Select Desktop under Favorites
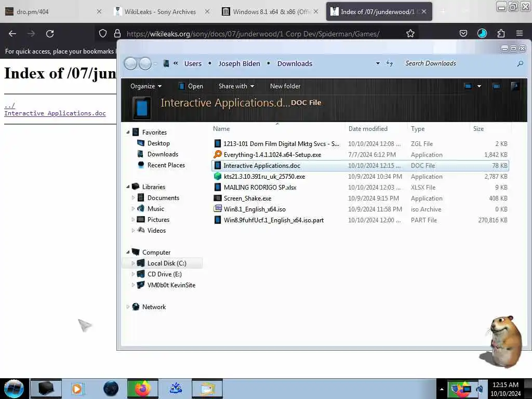The height and width of the screenshot is (399, 532). pyautogui.click(x=158, y=143)
